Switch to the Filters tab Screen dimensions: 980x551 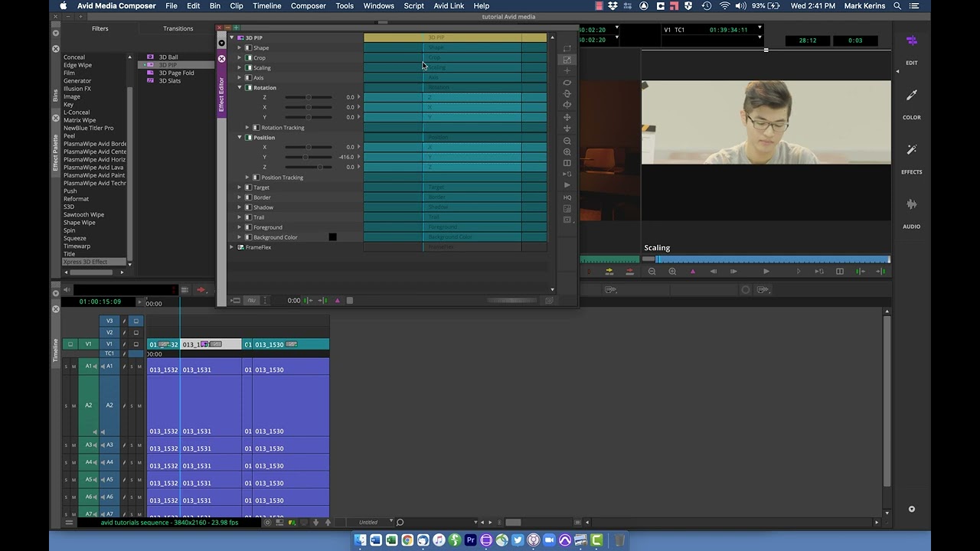pyautogui.click(x=100, y=29)
